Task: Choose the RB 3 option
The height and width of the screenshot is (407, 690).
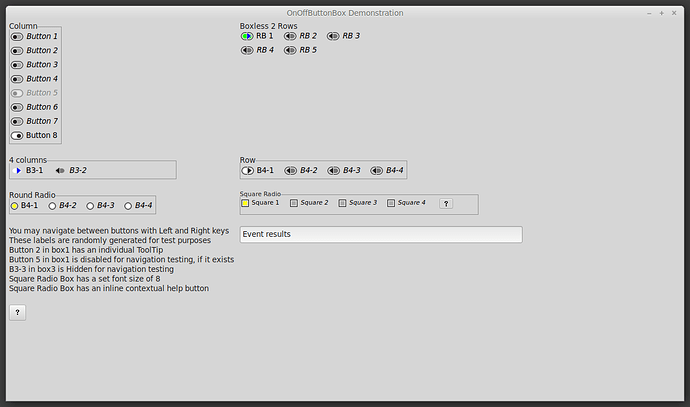Action: tap(343, 36)
